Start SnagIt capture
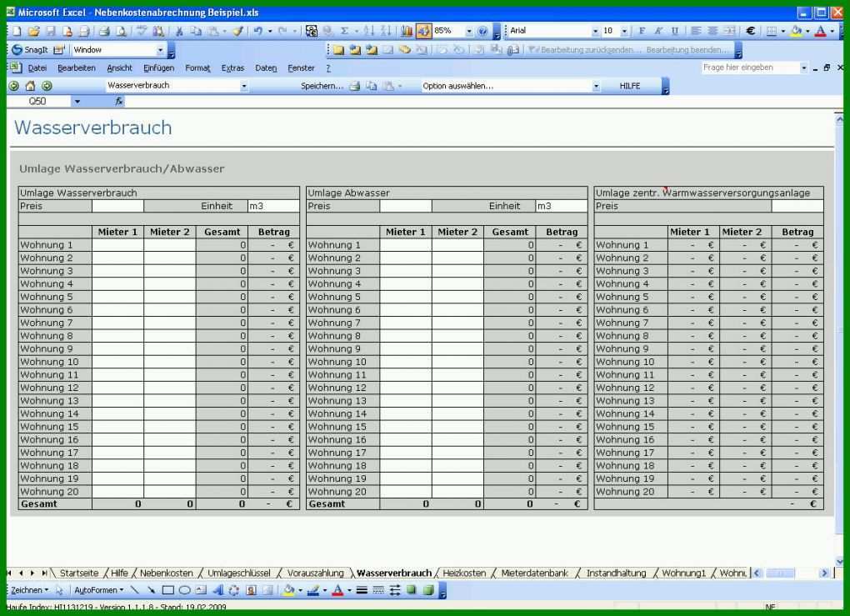 pyautogui.click(x=30, y=50)
